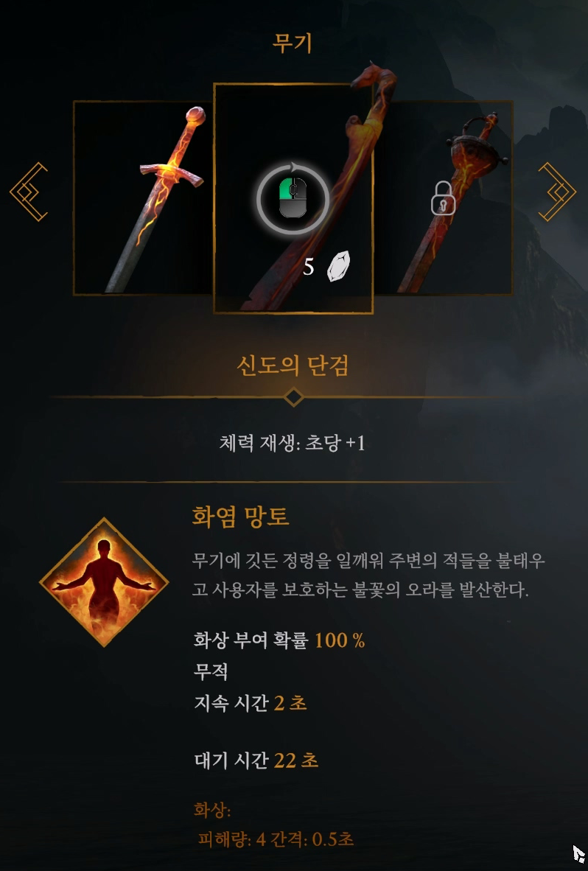This screenshot has height=871, width=588.
Task: Click the left arrow to view previous weapon
Action: [29, 192]
